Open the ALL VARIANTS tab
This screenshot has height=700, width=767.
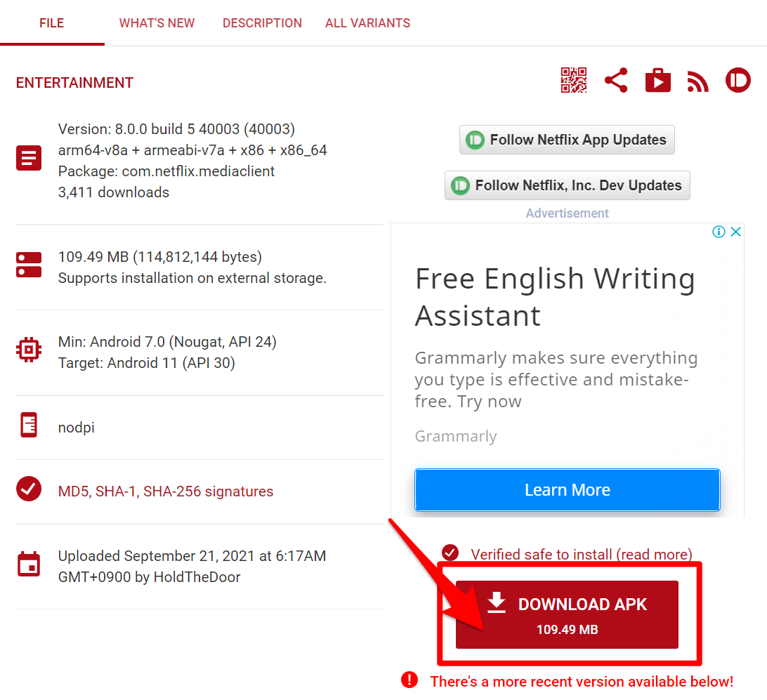point(368,23)
